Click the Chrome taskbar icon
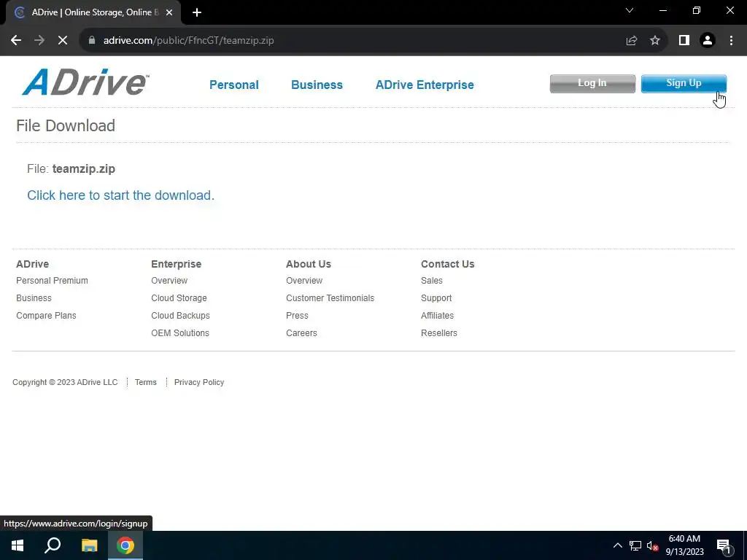The width and height of the screenshot is (747, 560). tap(125, 545)
